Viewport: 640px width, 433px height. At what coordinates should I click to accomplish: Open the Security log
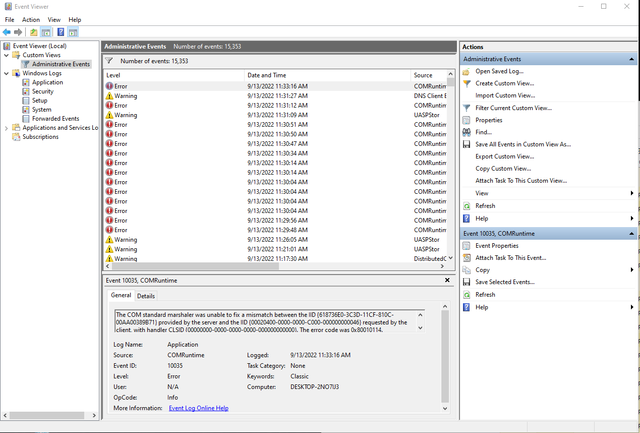tap(42, 91)
